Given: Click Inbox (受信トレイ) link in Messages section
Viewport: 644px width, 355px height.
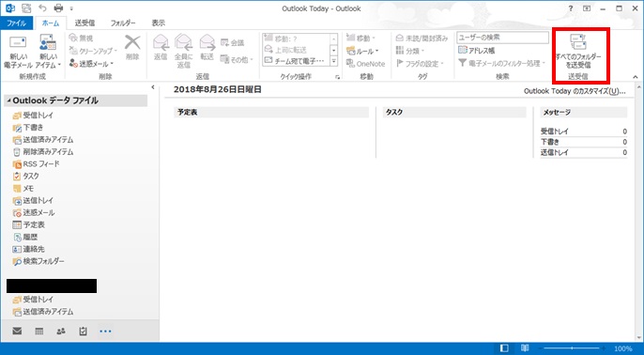Looking at the screenshot, I should pyautogui.click(x=555, y=131).
